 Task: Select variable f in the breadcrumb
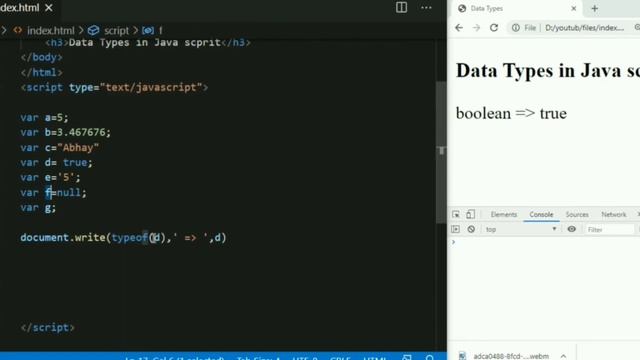click(160, 31)
